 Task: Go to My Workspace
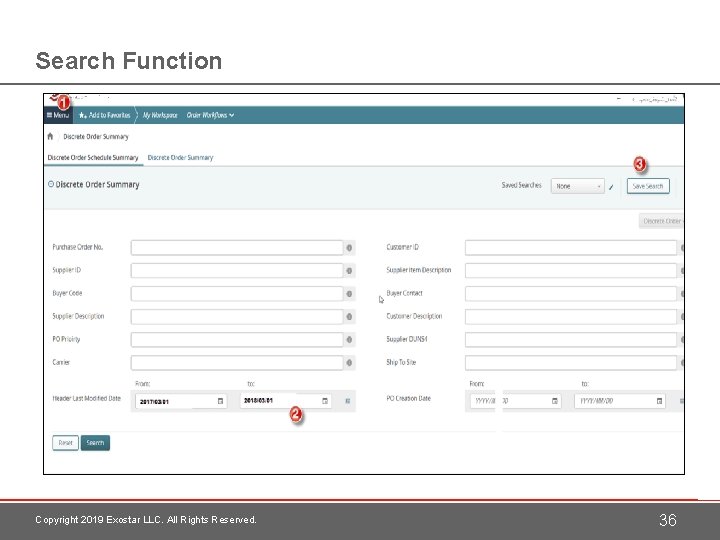click(x=160, y=115)
